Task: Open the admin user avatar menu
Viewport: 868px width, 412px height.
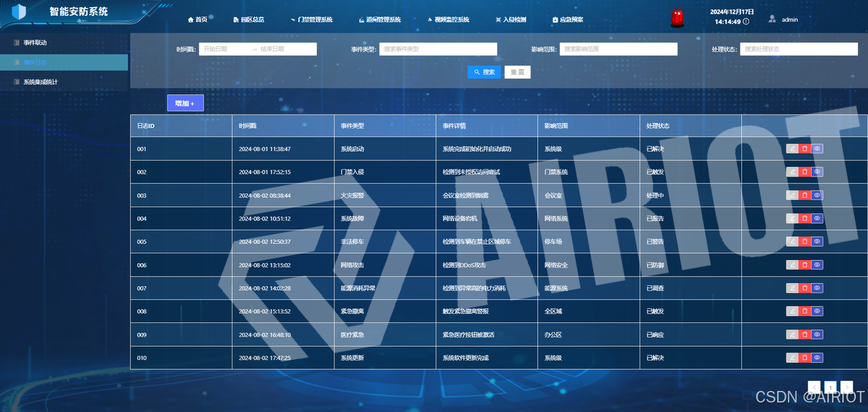Action: (x=772, y=19)
